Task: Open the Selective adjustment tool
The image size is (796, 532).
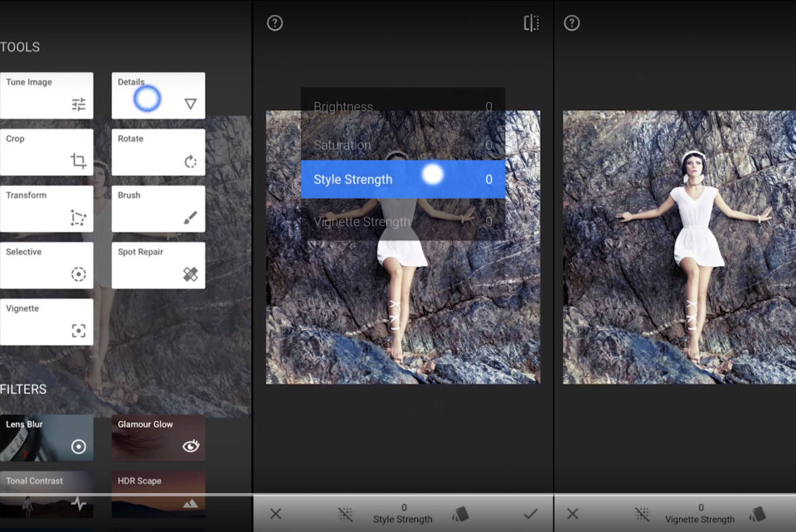Action: tap(46, 264)
